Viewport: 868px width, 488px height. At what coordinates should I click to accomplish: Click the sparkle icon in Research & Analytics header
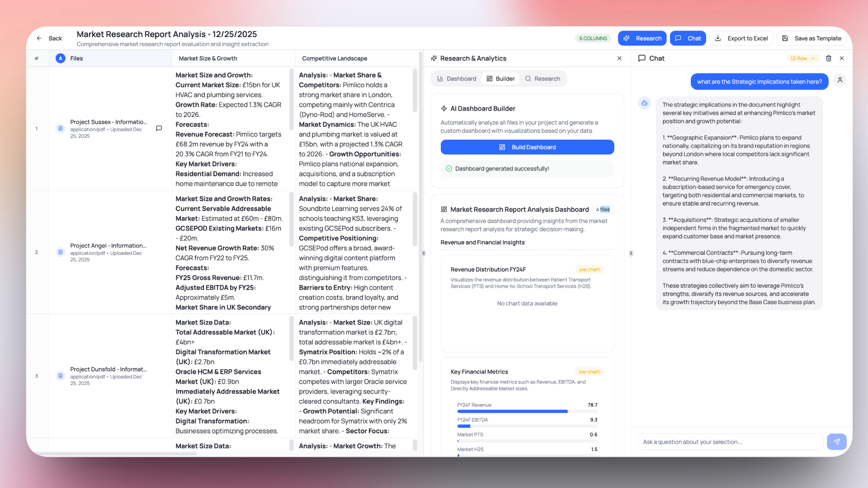[x=434, y=58]
